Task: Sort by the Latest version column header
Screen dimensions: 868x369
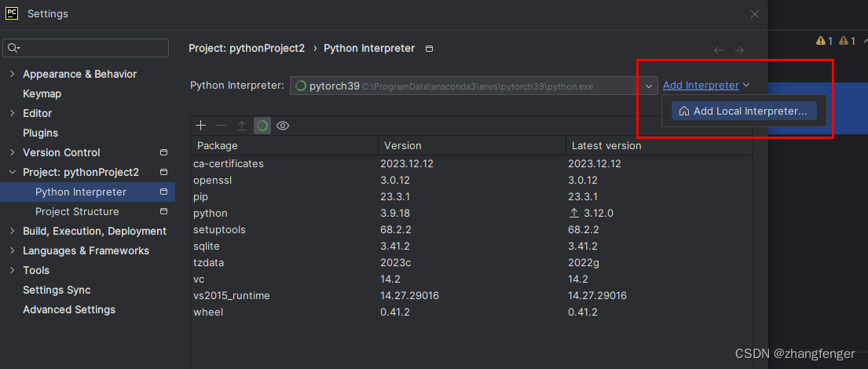Action: 659,145
